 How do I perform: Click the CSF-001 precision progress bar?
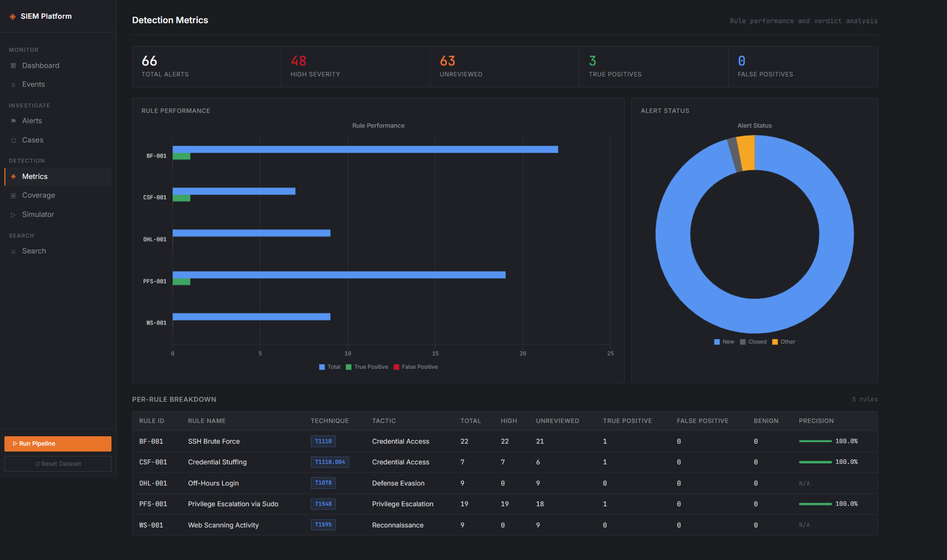coord(815,462)
